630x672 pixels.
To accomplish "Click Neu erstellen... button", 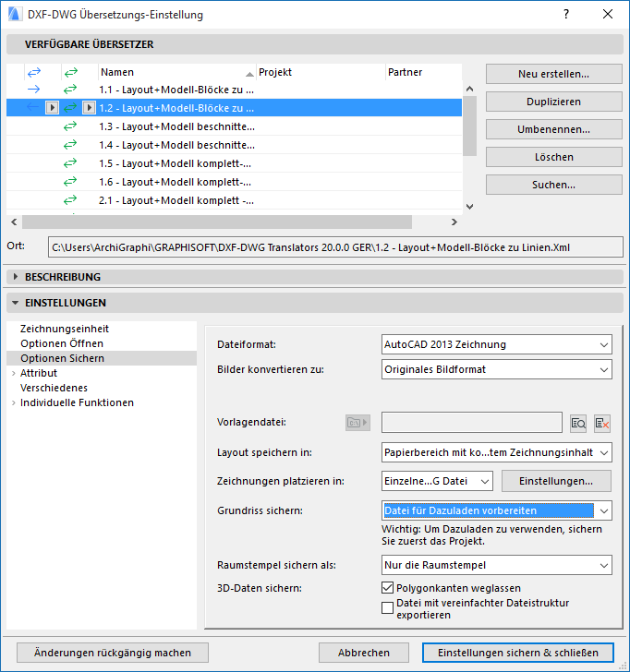I will coord(553,74).
